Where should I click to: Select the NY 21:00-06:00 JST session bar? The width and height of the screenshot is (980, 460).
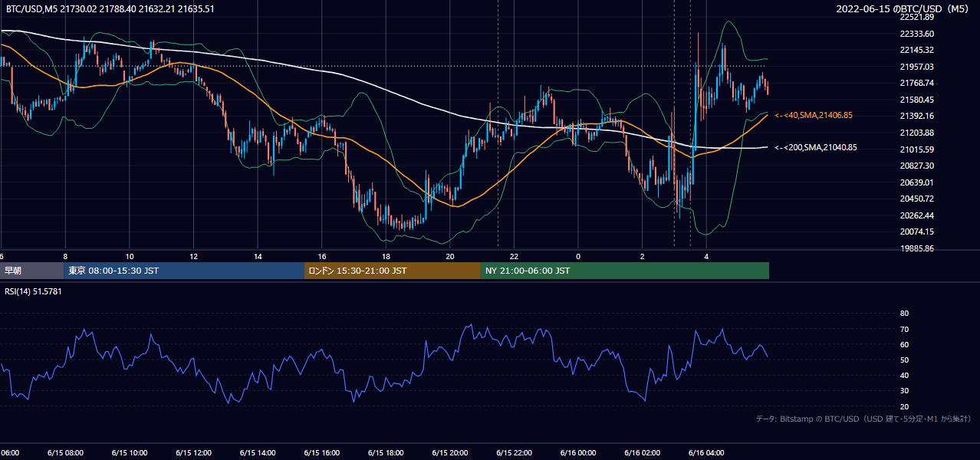pos(625,271)
